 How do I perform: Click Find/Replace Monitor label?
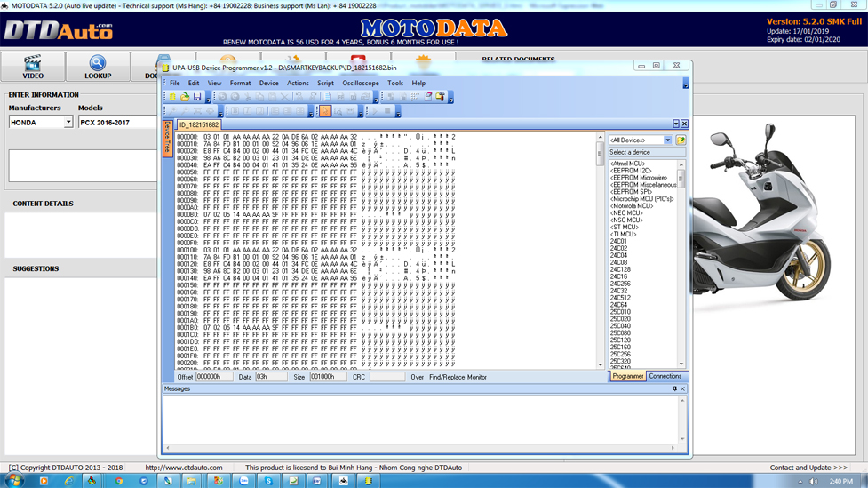pos(458,377)
